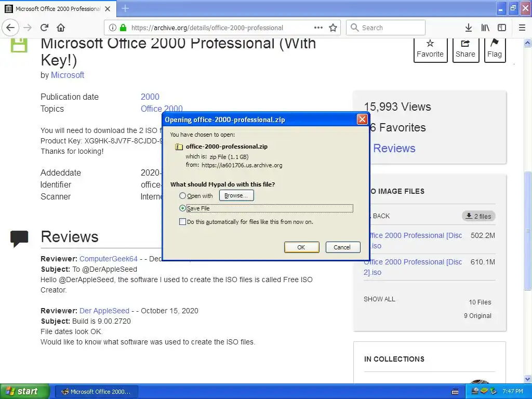Open a new tab with plus button
The image size is (532, 399).
click(x=125, y=8)
